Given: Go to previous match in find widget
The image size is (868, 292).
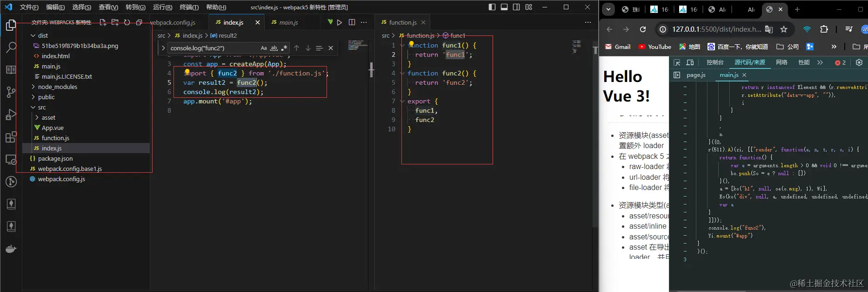Looking at the screenshot, I should coord(296,48).
